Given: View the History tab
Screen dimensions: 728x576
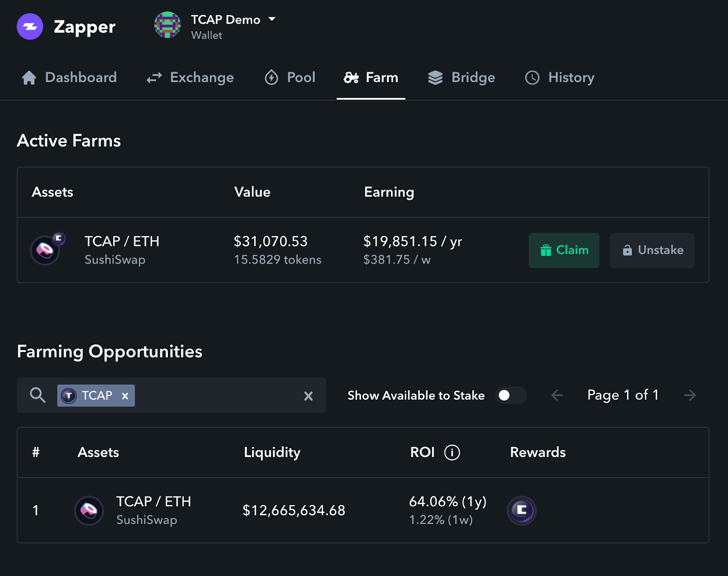Looking at the screenshot, I should point(560,77).
